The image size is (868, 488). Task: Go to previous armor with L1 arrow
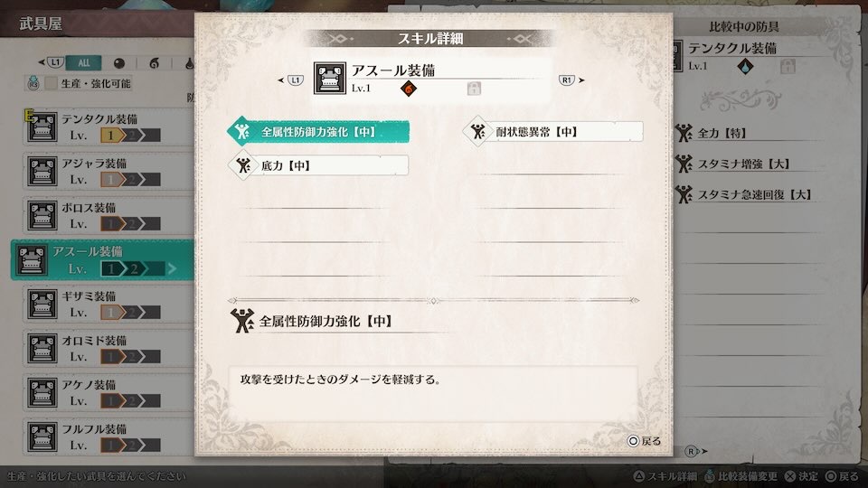(x=290, y=80)
